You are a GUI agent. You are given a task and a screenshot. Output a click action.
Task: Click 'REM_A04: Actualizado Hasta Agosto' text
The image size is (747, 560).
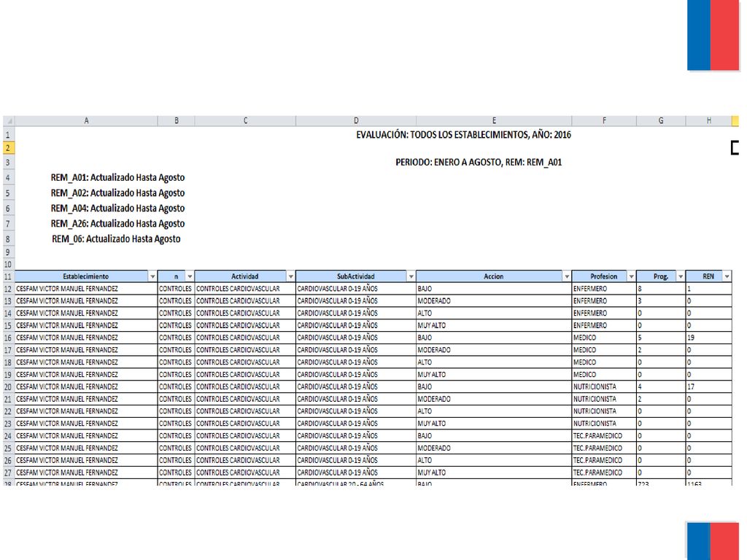coord(117,208)
